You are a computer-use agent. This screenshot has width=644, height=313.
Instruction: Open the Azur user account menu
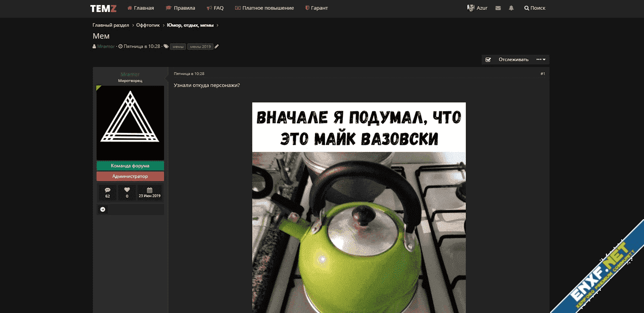[477, 8]
